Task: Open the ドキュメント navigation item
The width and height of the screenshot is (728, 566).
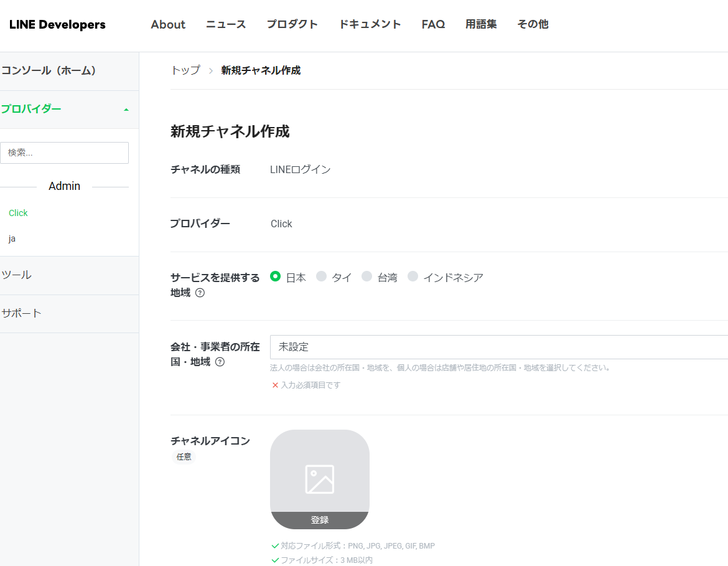Action: tap(370, 25)
